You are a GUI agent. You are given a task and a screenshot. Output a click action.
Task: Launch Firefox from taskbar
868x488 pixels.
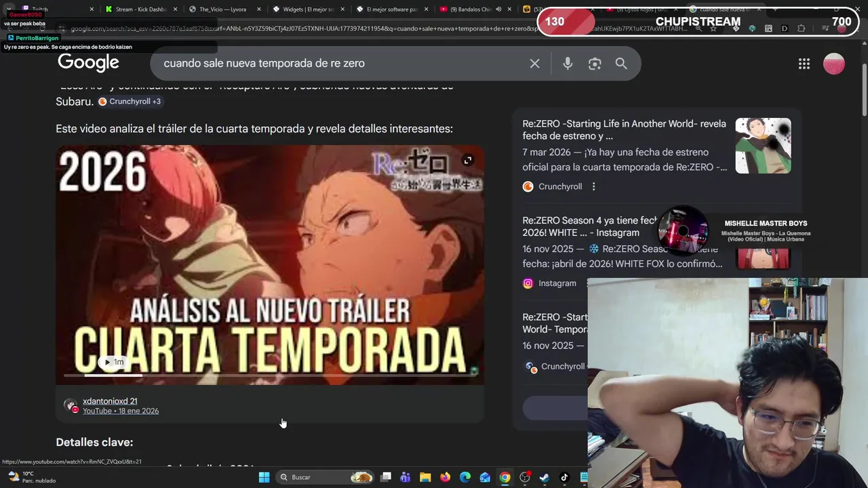coord(445,477)
